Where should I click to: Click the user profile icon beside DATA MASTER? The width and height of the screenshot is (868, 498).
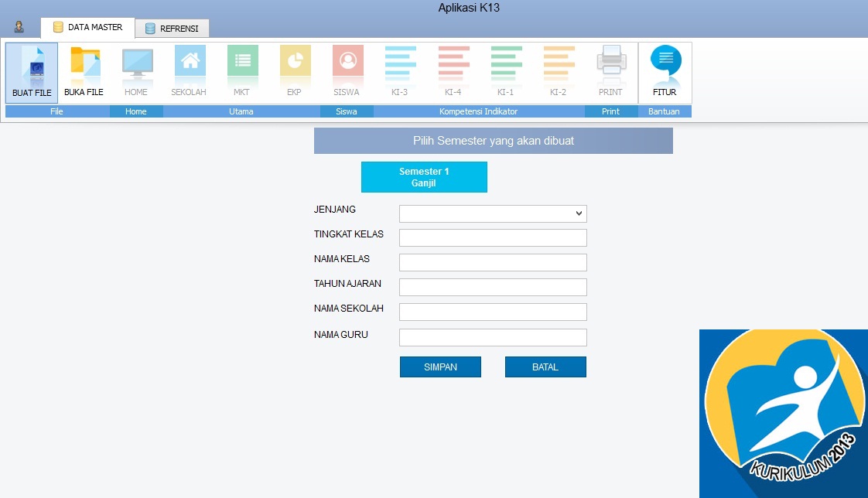pos(19,26)
